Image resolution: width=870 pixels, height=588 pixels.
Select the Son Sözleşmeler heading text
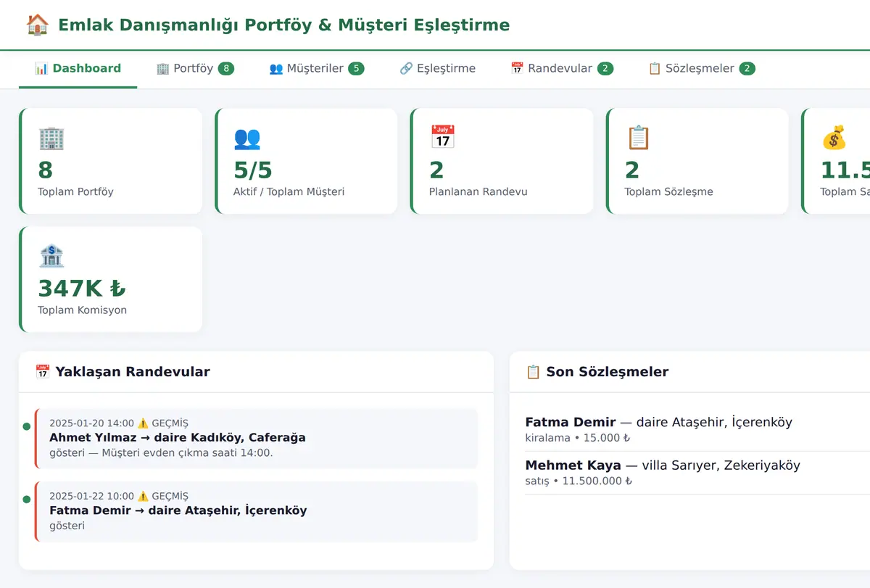(608, 372)
